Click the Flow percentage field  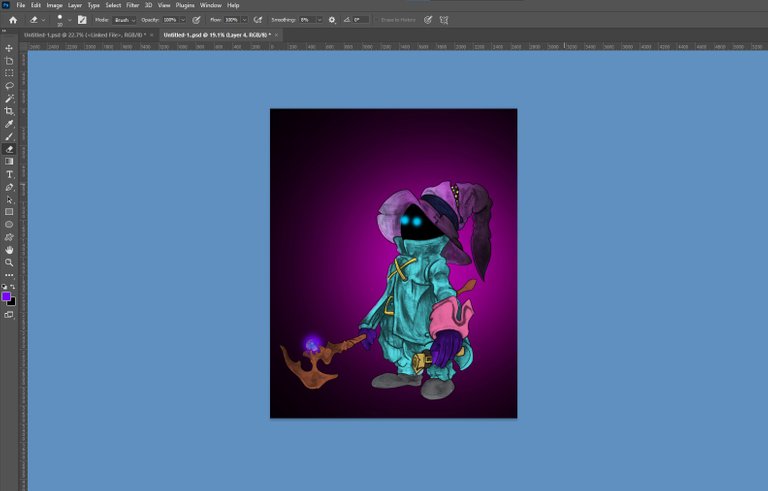coord(232,20)
